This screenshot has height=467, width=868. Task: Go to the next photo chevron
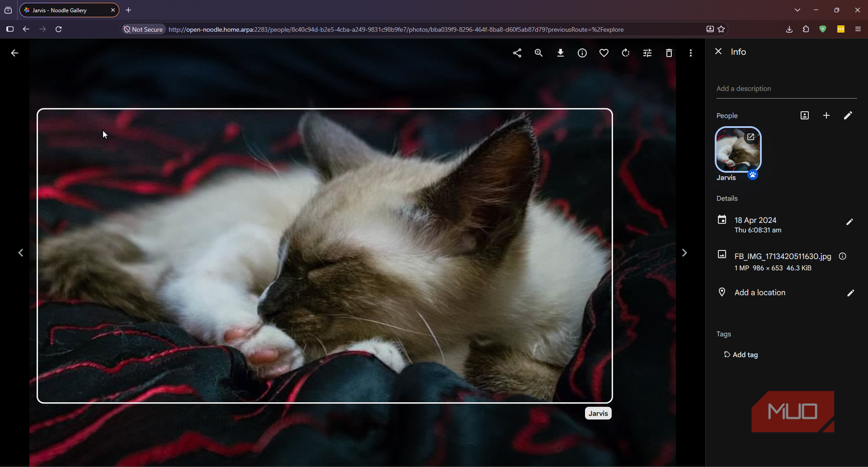684,253
